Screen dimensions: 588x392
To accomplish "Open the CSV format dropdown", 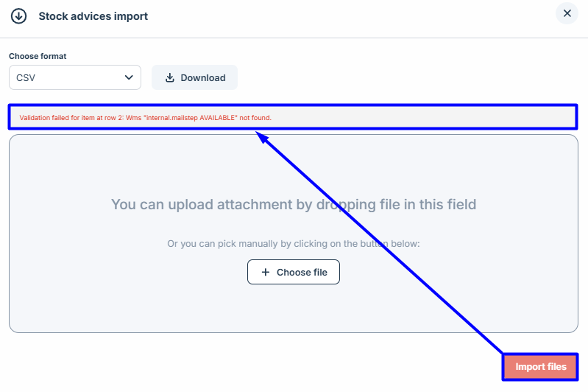I will click(x=74, y=77).
